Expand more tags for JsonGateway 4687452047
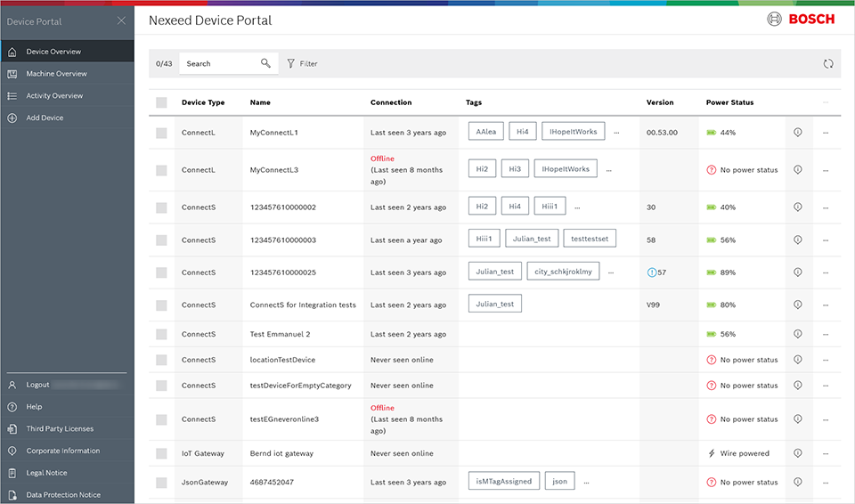The height and width of the screenshot is (504, 855). [586, 482]
